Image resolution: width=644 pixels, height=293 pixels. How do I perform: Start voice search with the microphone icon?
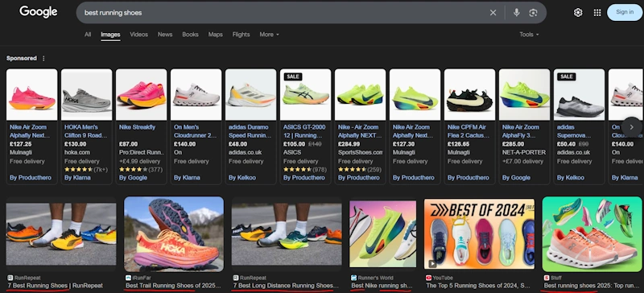[517, 13]
